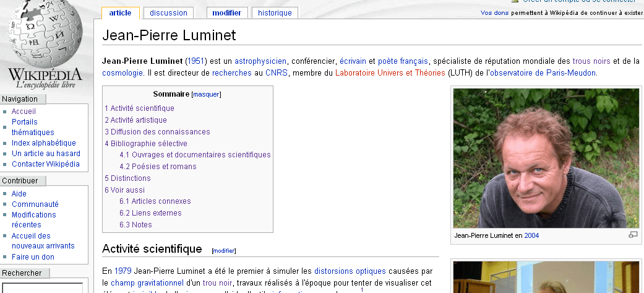Jump to 5 Distinctions
The height and width of the screenshot is (293, 644).
(x=127, y=178)
